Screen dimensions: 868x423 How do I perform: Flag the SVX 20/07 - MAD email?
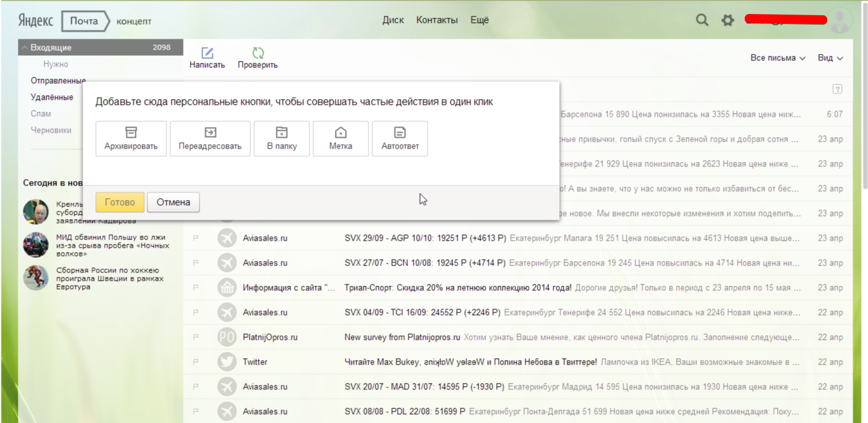coord(196,387)
